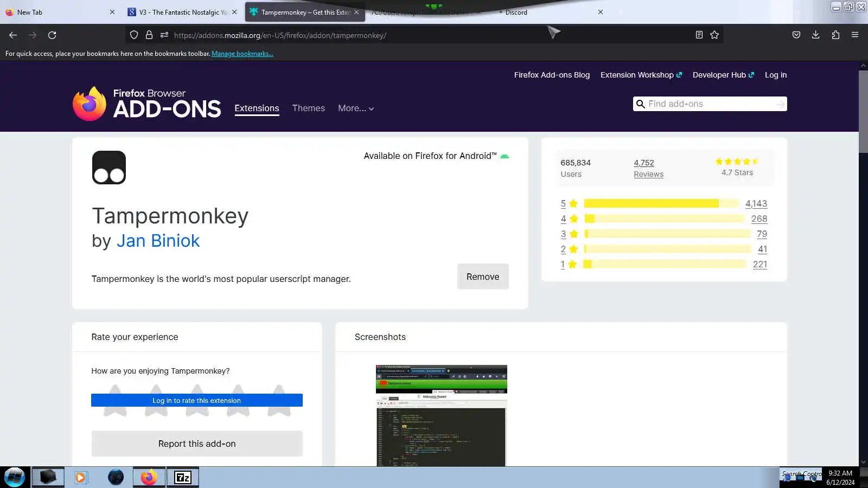Toggle reader view icon
868x488 pixels.
point(699,35)
